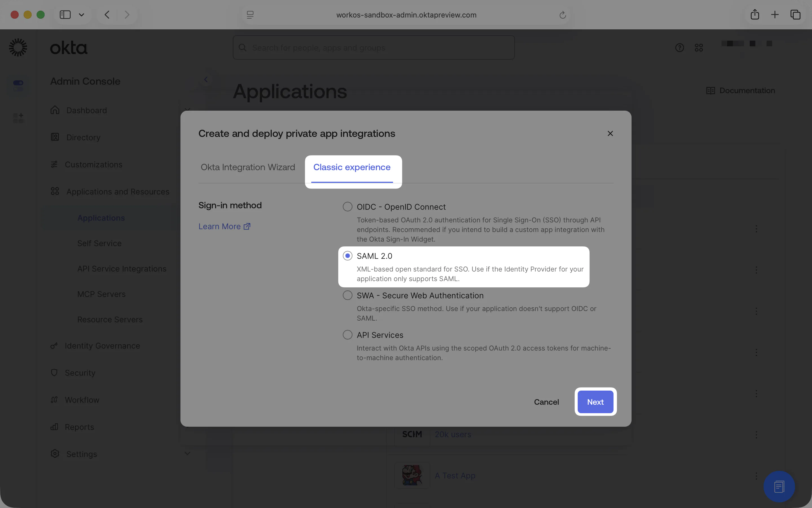The image size is (812, 508).
Task: Reload the page with refresh icon
Action: click(x=563, y=15)
